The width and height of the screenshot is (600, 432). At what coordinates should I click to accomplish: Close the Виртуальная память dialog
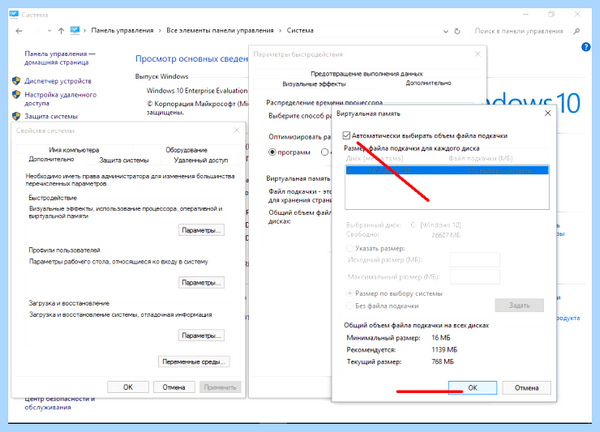pos(548,113)
